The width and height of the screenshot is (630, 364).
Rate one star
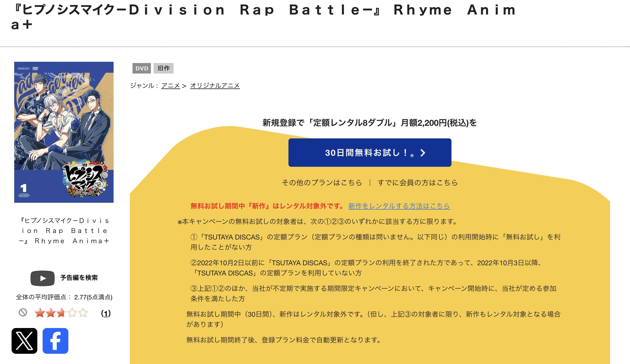(39, 313)
